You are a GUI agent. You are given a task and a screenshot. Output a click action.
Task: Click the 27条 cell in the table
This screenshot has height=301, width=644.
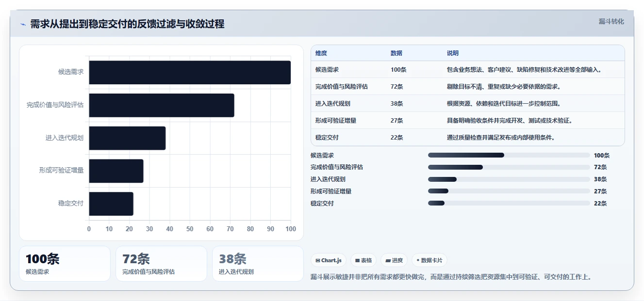tap(397, 121)
